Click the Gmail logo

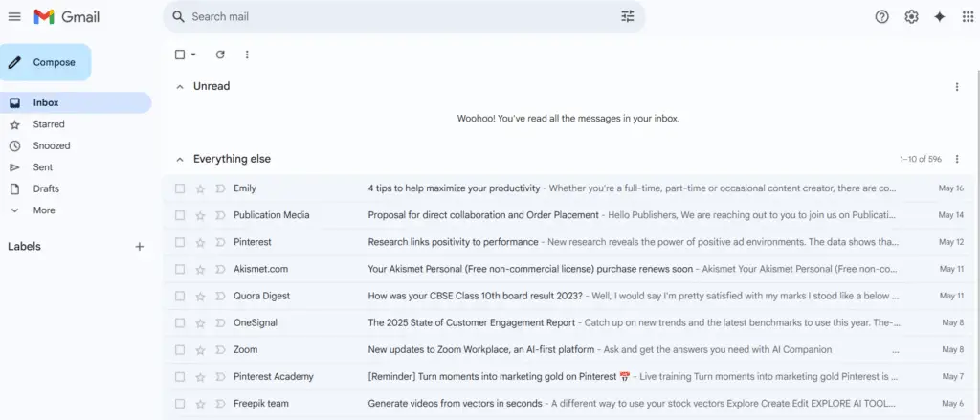pyautogui.click(x=67, y=17)
